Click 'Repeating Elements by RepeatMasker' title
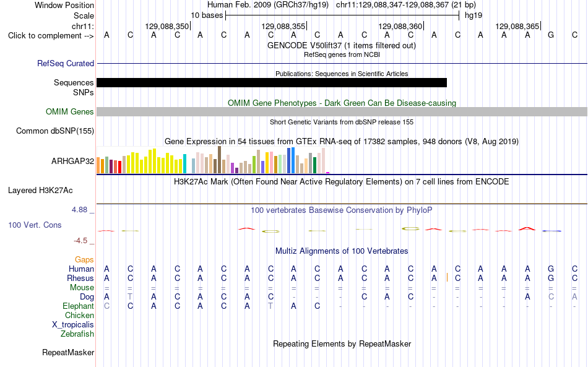The height and width of the screenshot is (367, 588). [342, 343]
